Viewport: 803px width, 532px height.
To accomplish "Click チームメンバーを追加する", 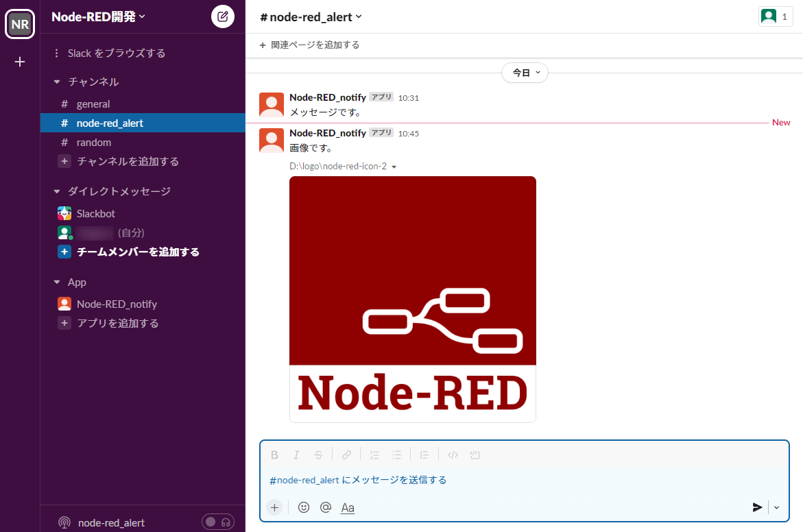I will (138, 252).
